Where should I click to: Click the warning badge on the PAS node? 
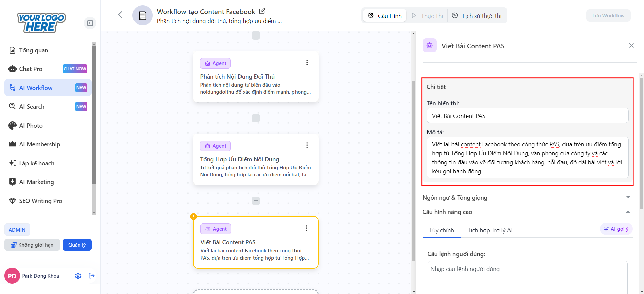point(194,216)
